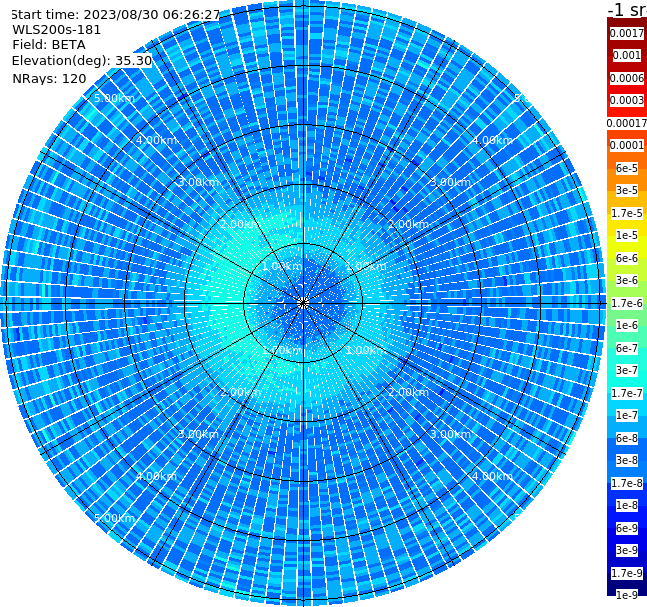Select the 1.7e-6 colorbar tick label
Viewport: 647px width, 607px height.
tap(627, 303)
